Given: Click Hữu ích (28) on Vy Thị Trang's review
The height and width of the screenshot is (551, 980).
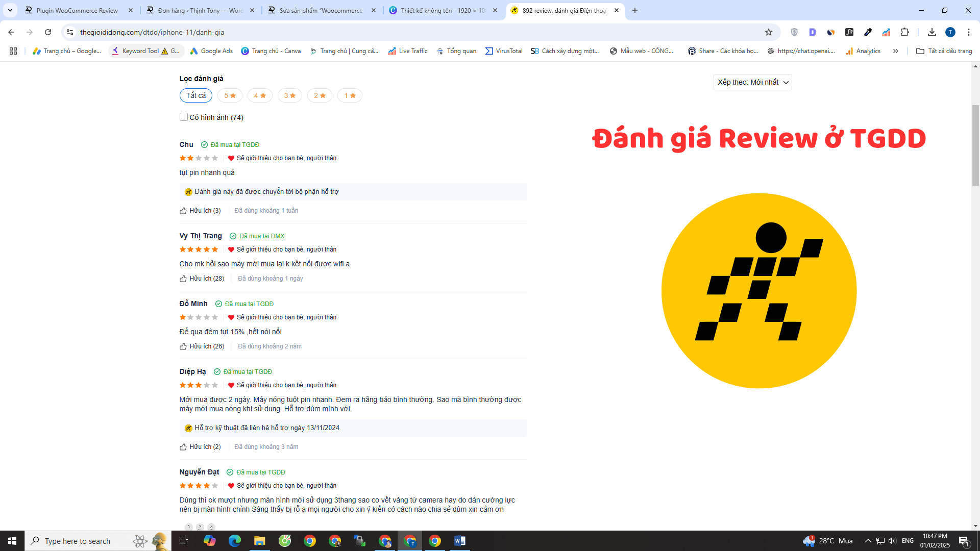Looking at the screenshot, I should pos(202,279).
